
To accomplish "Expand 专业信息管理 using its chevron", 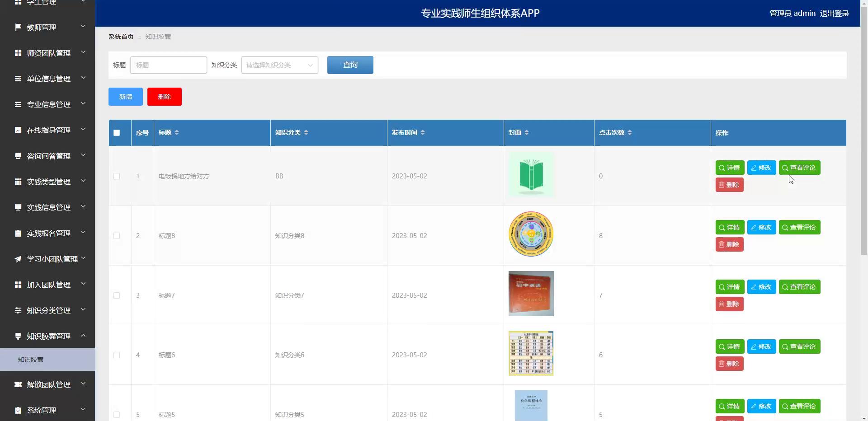I will 83,104.
